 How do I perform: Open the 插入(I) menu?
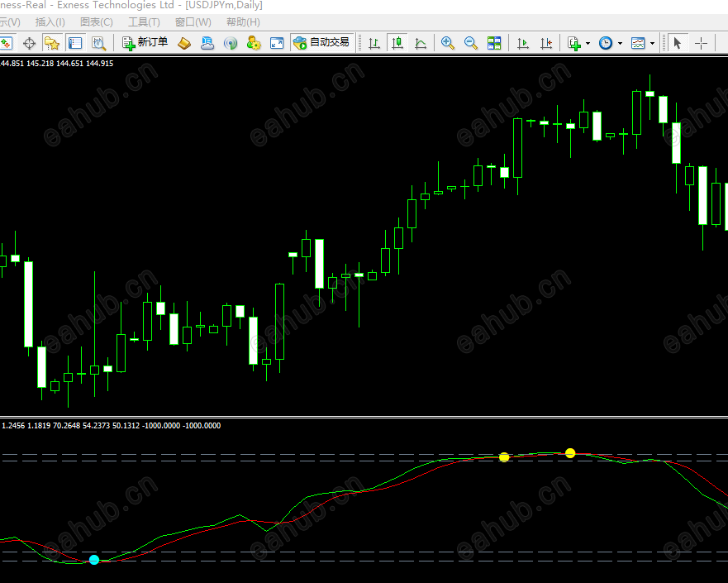coord(50,22)
